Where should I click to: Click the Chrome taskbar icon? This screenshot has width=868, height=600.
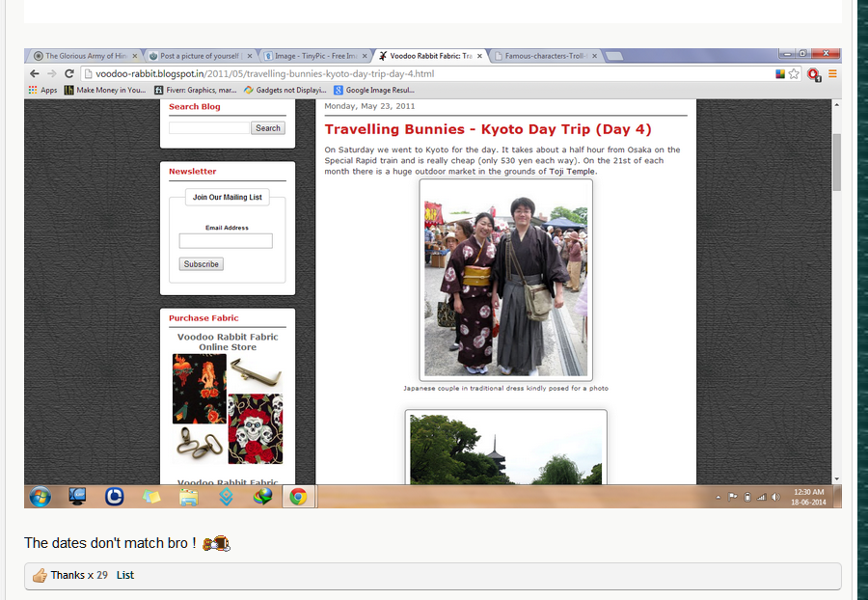tap(298, 497)
